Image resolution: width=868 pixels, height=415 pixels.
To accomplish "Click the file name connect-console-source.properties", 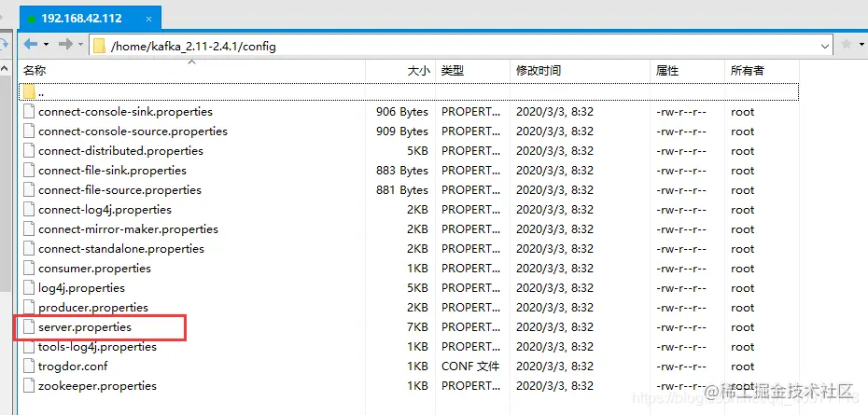I will 133,131.
